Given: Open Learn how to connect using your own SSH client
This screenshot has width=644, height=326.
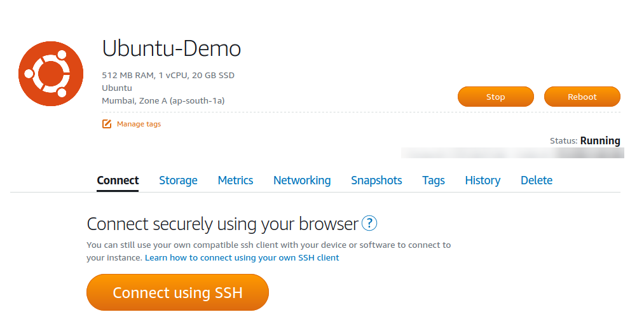Looking at the screenshot, I should point(242,258).
